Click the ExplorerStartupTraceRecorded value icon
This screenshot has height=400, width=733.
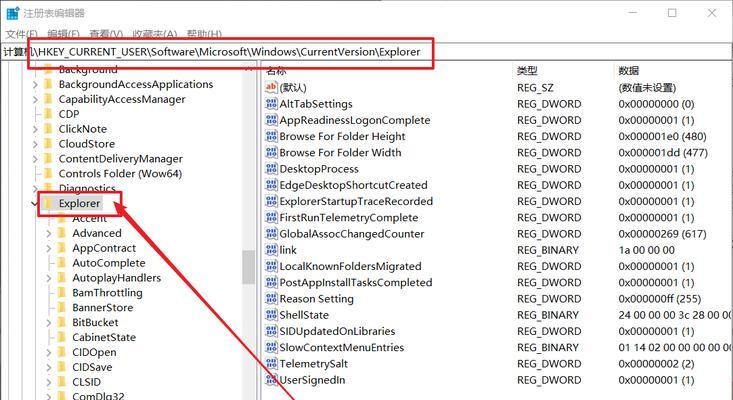click(x=271, y=201)
